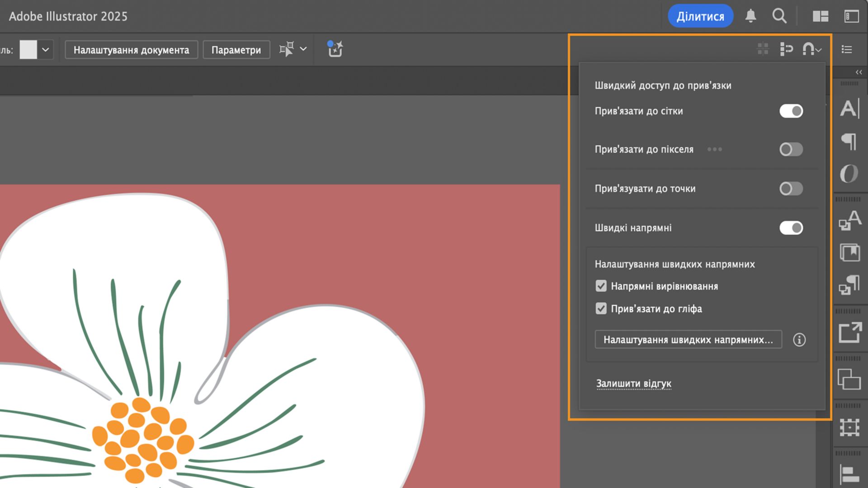
Task: Expand the selection options dropdown chevron
Action: coord(303,49)
